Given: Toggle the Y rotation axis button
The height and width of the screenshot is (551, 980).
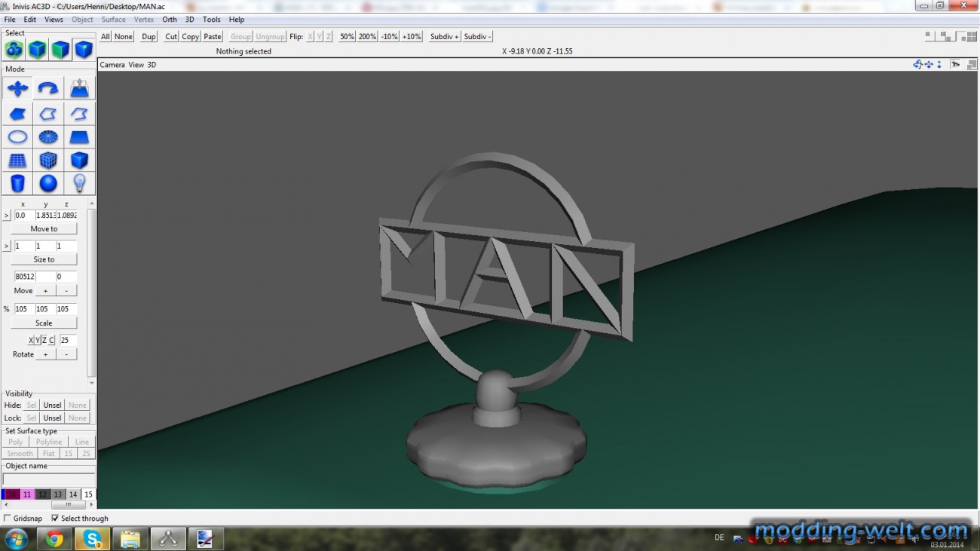Looking at the screenshot, I should tap(38, 340).
